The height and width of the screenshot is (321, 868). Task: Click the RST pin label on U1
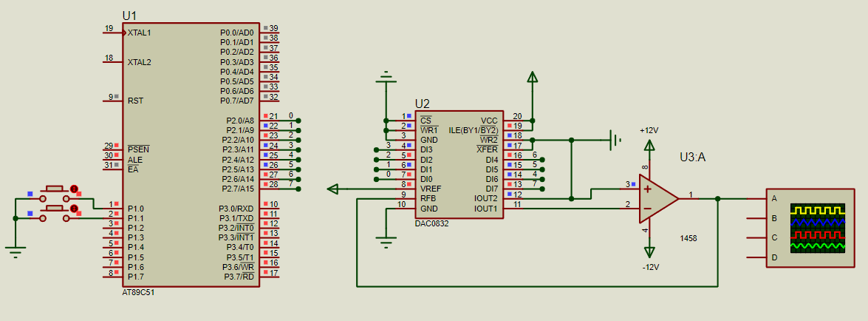click(135, 101)
